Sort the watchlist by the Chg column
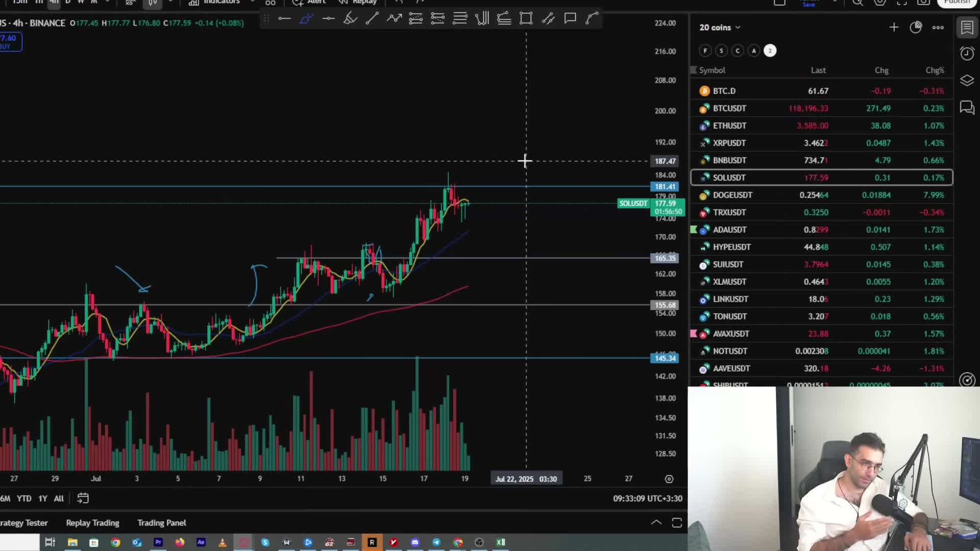 [881, 70]
